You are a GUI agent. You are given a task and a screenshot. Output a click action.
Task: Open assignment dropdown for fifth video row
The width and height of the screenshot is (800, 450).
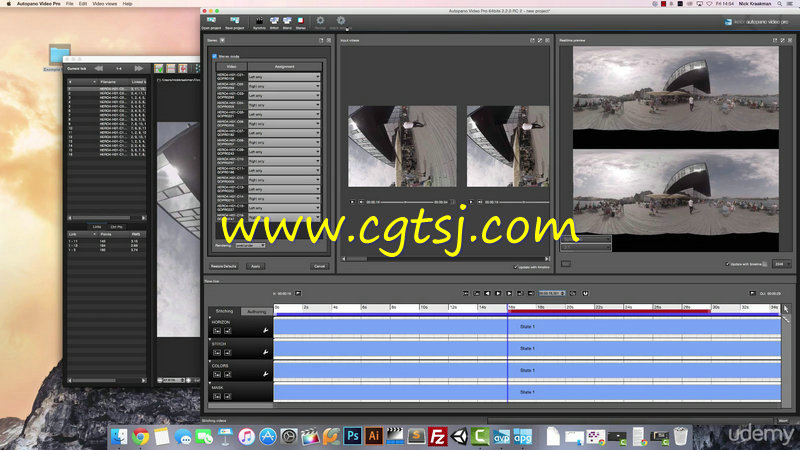pyautogui.click(x=284, y=114)
